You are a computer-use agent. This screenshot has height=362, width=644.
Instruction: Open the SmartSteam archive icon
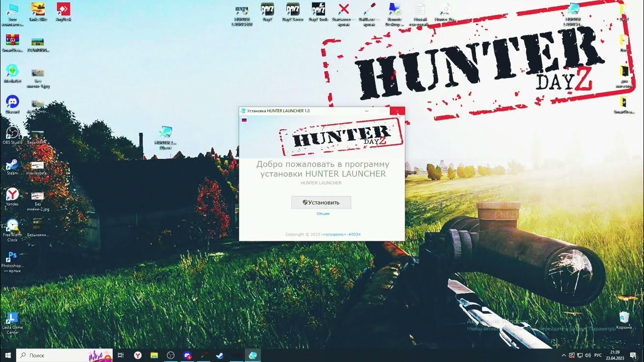coord(13,44)
